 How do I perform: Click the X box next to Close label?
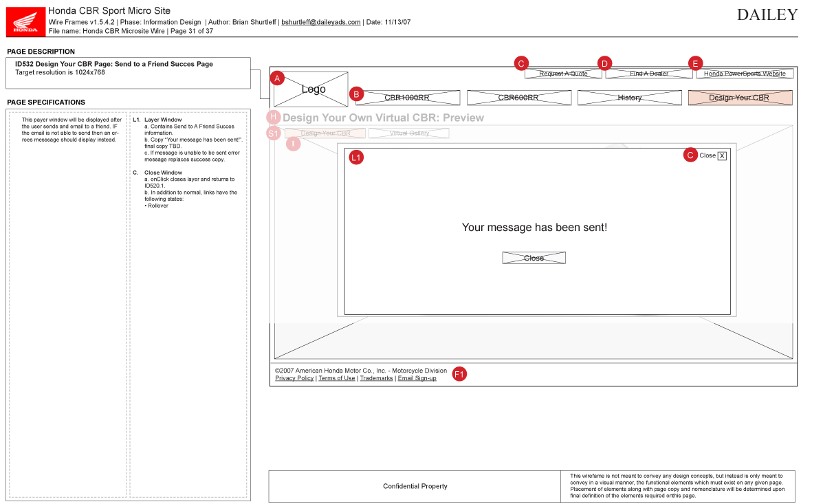coord(722,156)
